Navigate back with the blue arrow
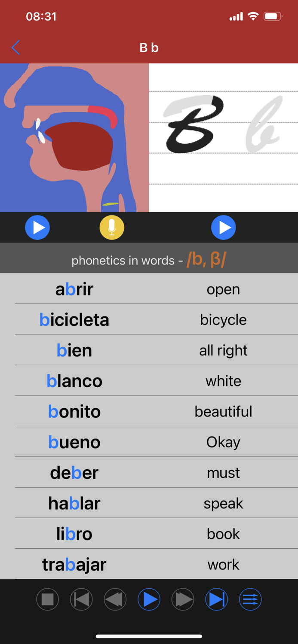Viewport: 298px width, 644px height. pos(15,48)
